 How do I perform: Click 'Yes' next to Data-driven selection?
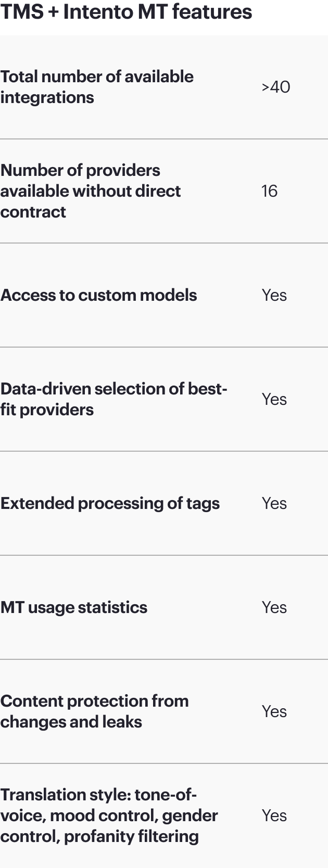(x=274, y=399)
